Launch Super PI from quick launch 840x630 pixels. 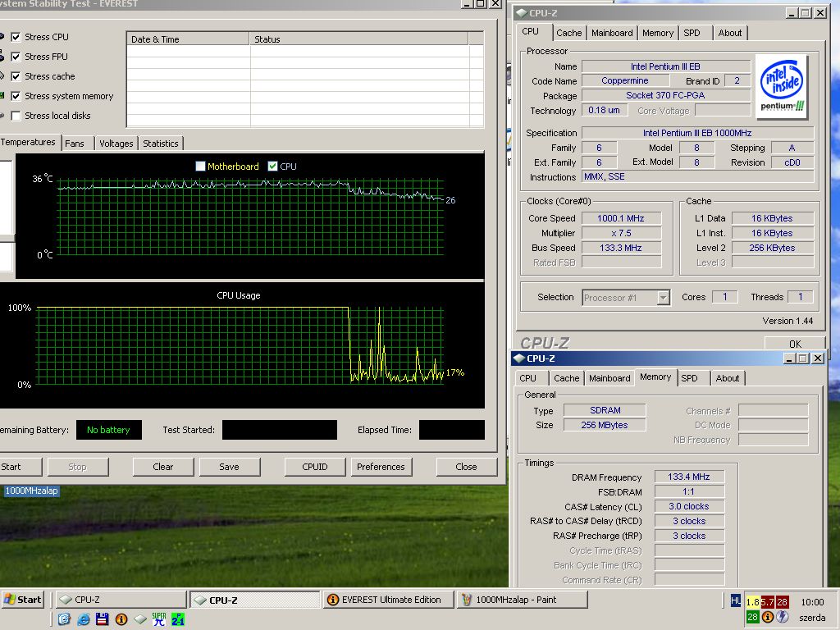click(159, 619)
